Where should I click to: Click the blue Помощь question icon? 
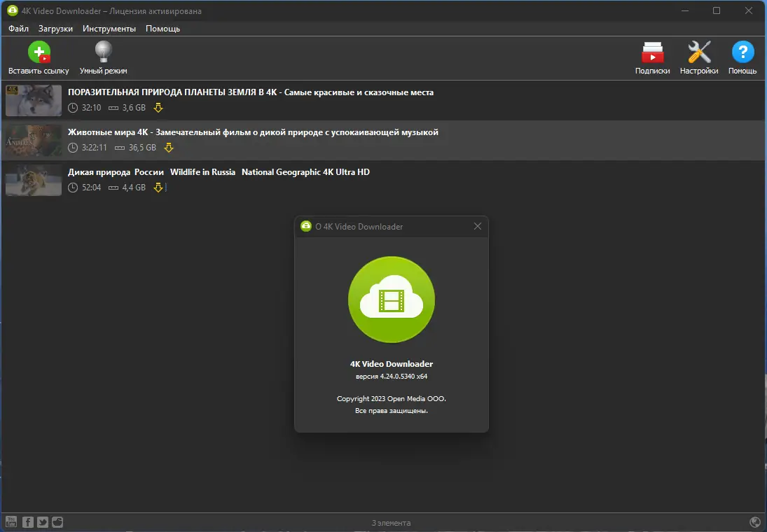coord(742,52)
